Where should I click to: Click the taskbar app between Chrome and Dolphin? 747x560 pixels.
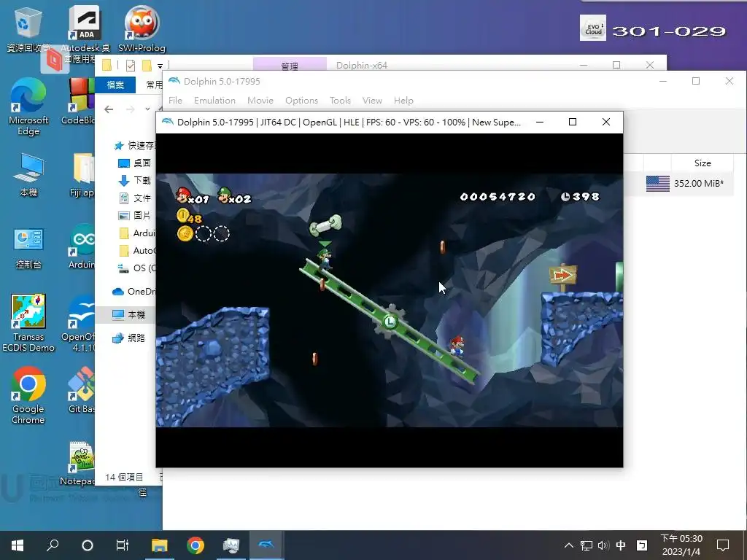point(231,545)
